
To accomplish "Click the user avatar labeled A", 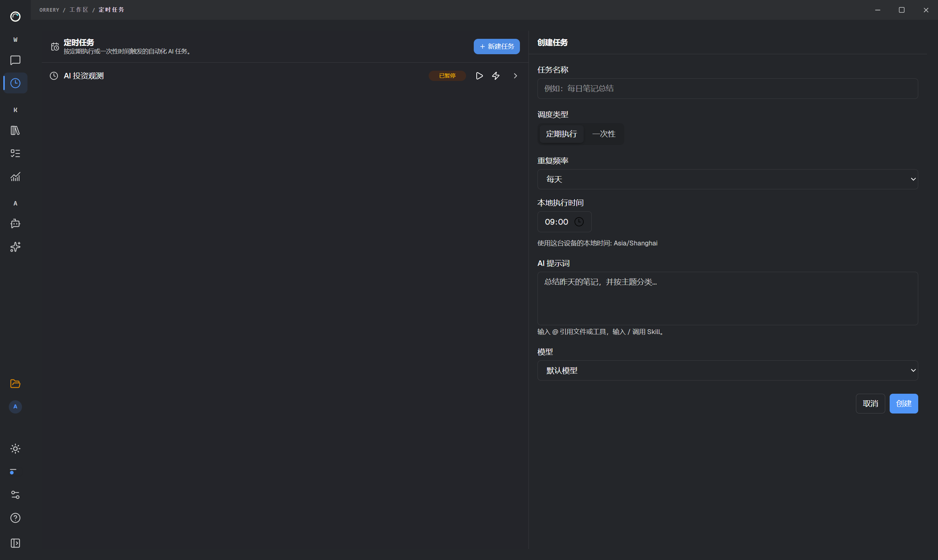I will point(15,407).
